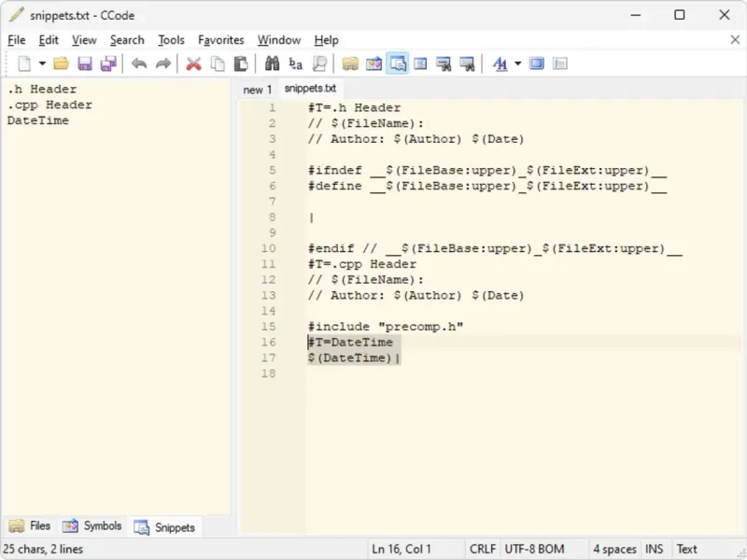Image resolution: width=747 pixels, height=560 pixels.
Task: Undo the last edit
Action: click(x=139, y=63)
